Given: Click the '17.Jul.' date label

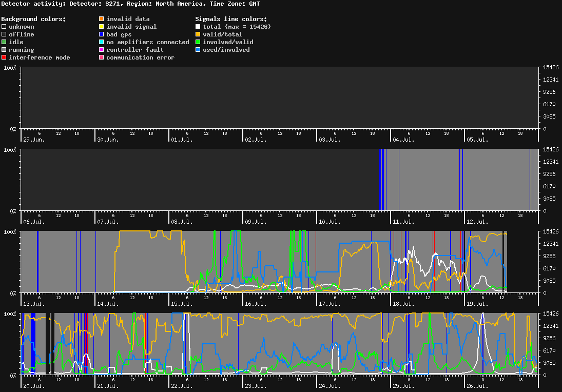Looking at the screenshot, I should (x=330, y=304).
